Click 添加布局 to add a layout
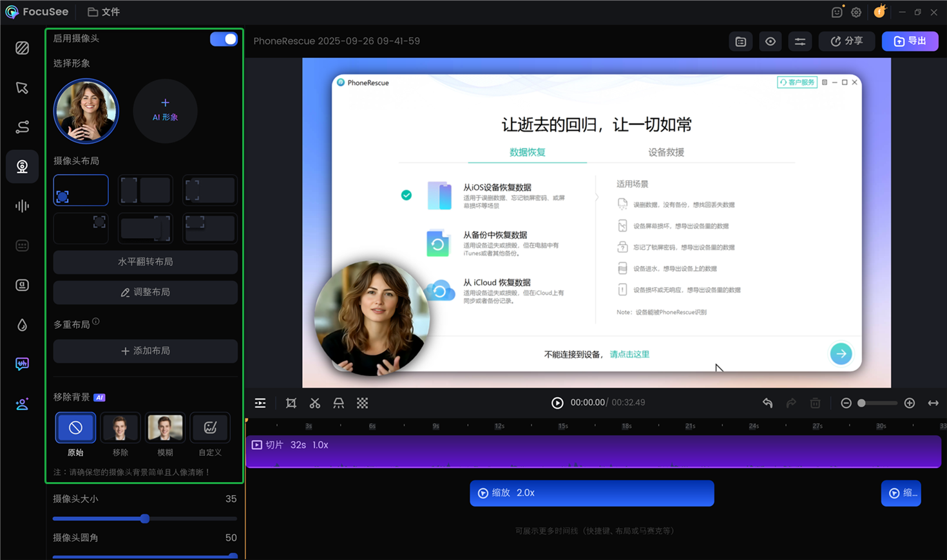Image resolution: width=947 pixels, height=560 pixels. 146,351
